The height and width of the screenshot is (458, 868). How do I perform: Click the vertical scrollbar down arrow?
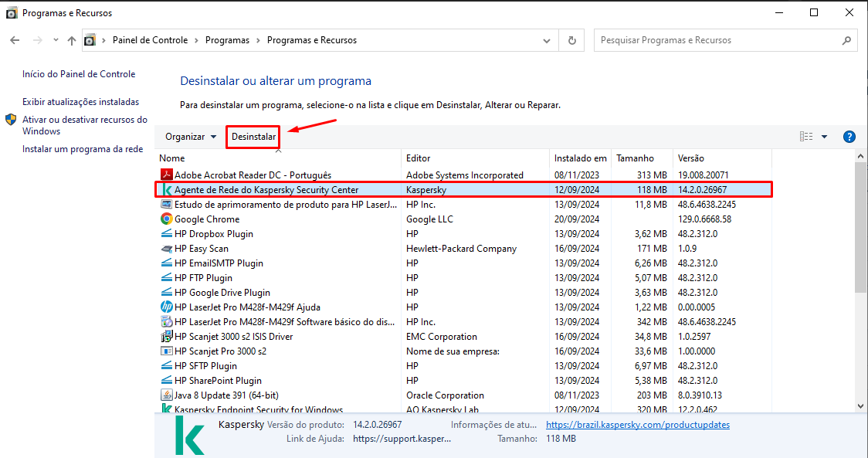860,406
